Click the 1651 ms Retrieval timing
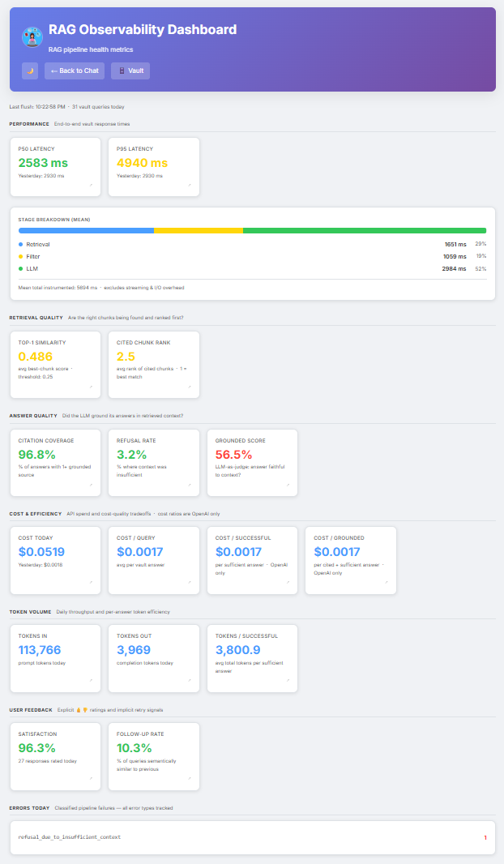Image resolution: width=504 pixels, height=864 pixels. click(455, 244)
